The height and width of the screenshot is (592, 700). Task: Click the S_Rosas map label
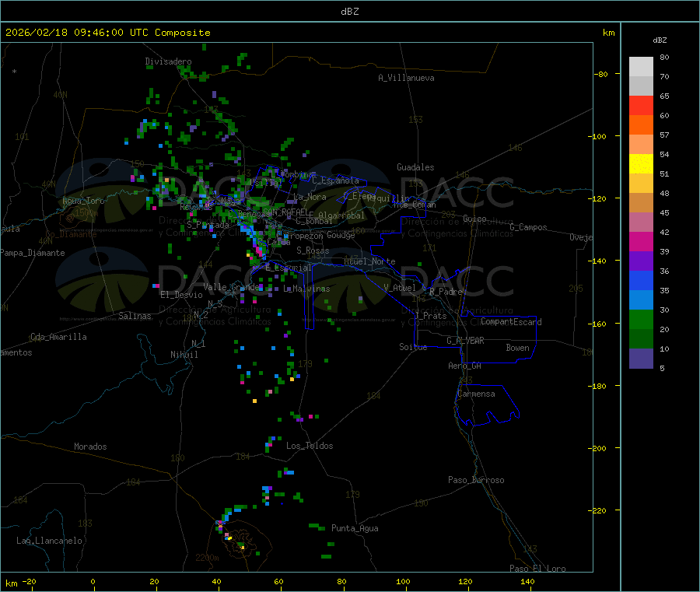pos(313,250)
